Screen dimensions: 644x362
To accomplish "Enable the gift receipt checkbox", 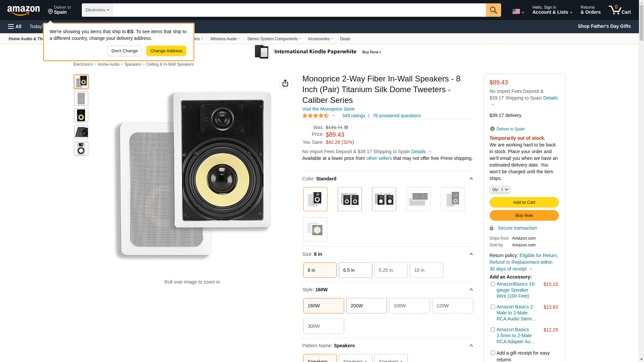I will (493, 353).
